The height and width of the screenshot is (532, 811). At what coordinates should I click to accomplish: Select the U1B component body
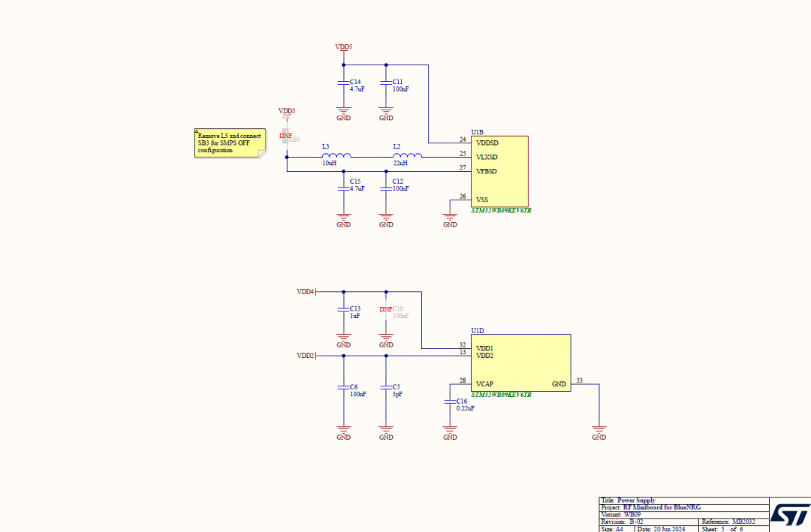(x=499, y=170)
